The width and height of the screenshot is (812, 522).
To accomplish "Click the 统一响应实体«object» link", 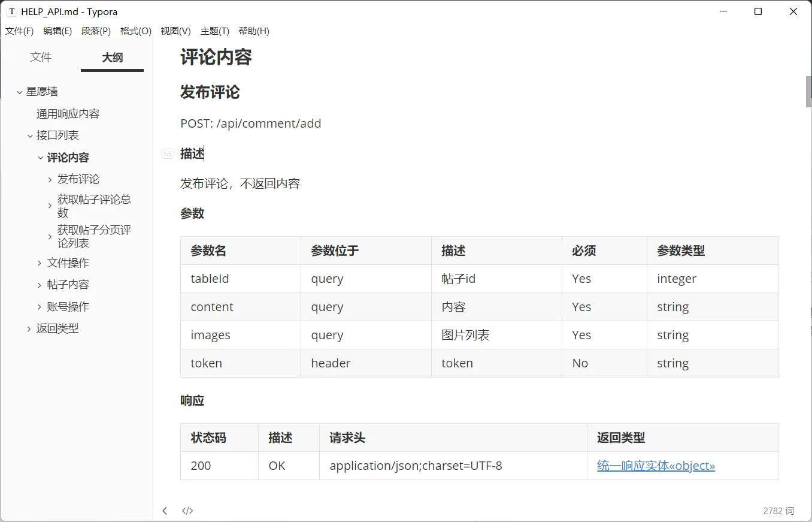I will 656,465.
